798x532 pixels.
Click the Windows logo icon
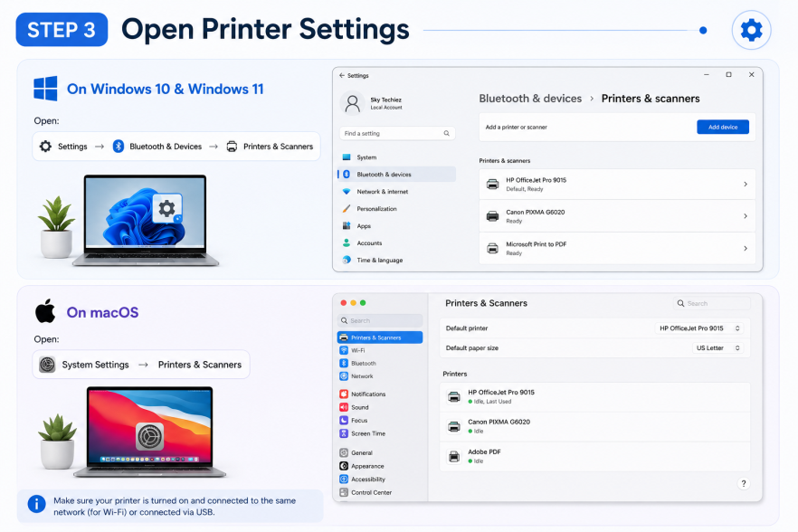[x=45, y=89]
